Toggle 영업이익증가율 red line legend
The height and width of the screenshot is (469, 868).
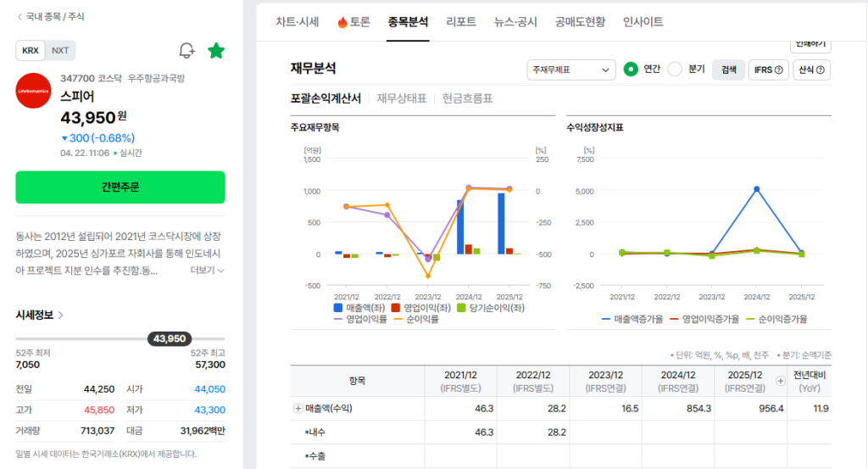[x=674, y=320]
